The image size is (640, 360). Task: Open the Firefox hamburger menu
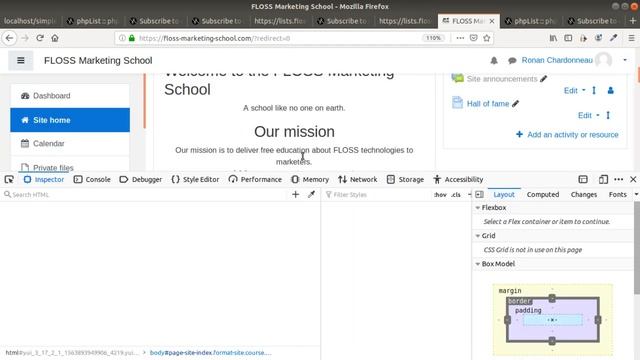click(x=631, y=38)
